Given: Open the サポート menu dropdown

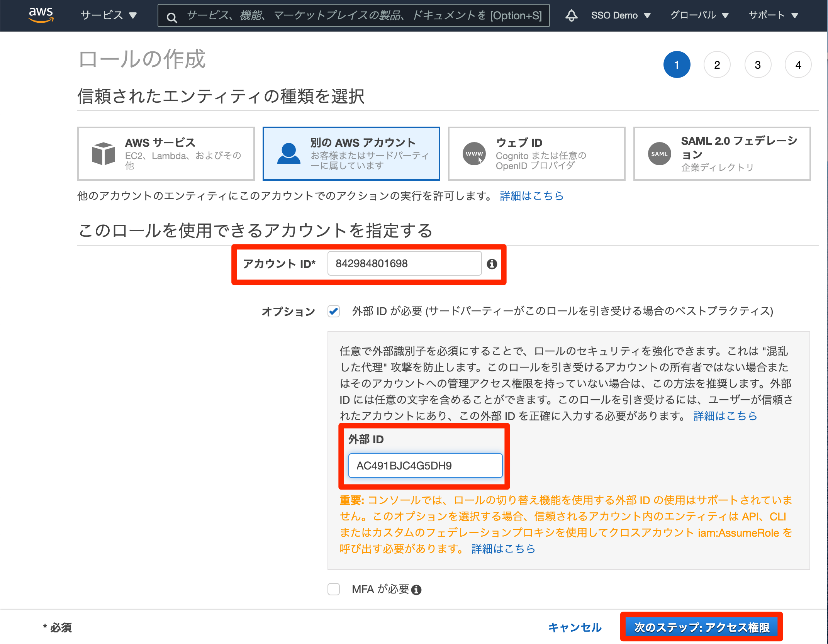Looking at the screenshot, I should (773, 15).
